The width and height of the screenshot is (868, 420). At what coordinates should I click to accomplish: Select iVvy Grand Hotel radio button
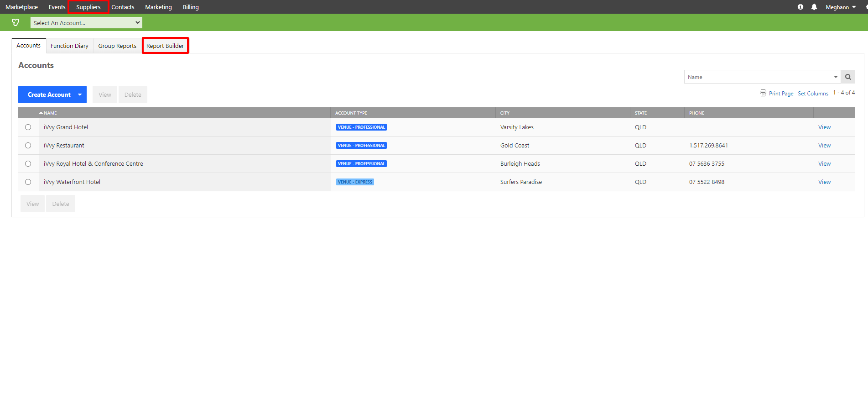tap(28, 127)
